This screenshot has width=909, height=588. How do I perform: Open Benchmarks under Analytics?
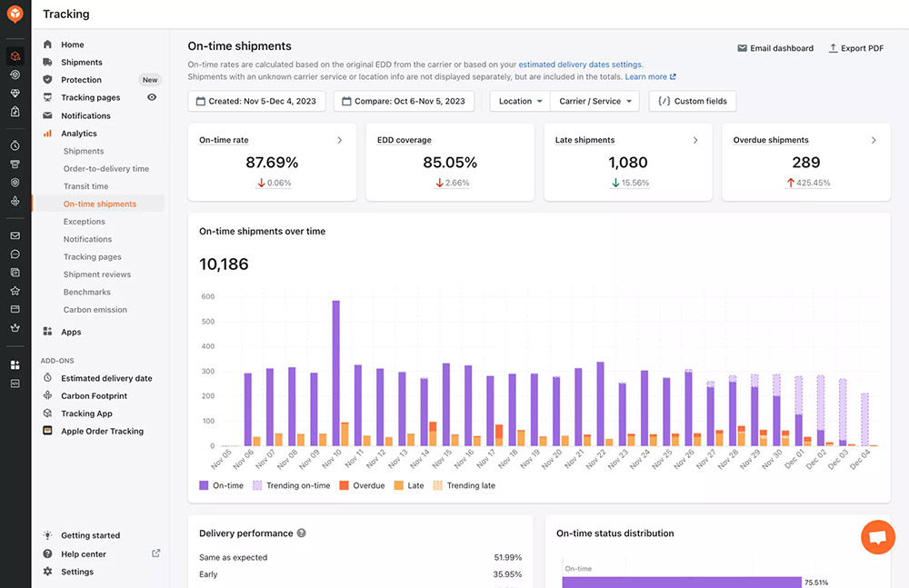point(86,292)
